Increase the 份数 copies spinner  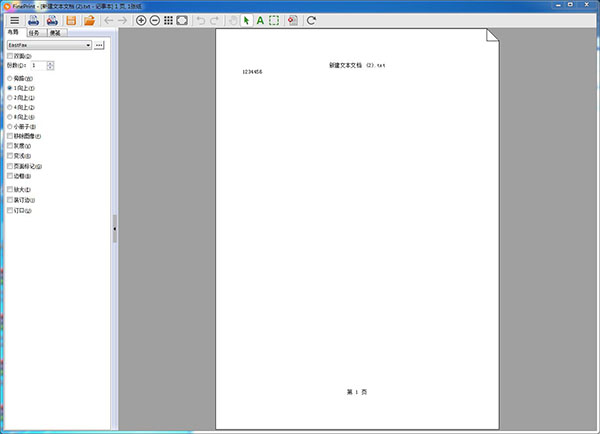pos(50,63)
